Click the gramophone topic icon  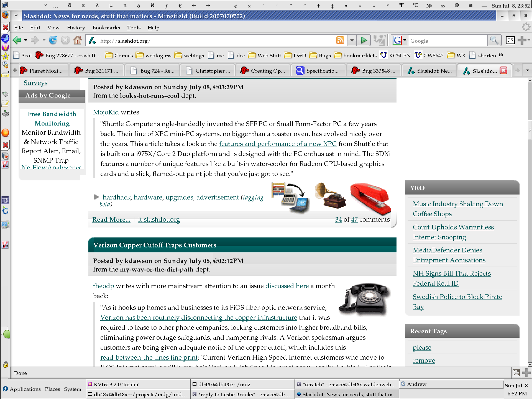pyautogui.click(x=330, y=196)
